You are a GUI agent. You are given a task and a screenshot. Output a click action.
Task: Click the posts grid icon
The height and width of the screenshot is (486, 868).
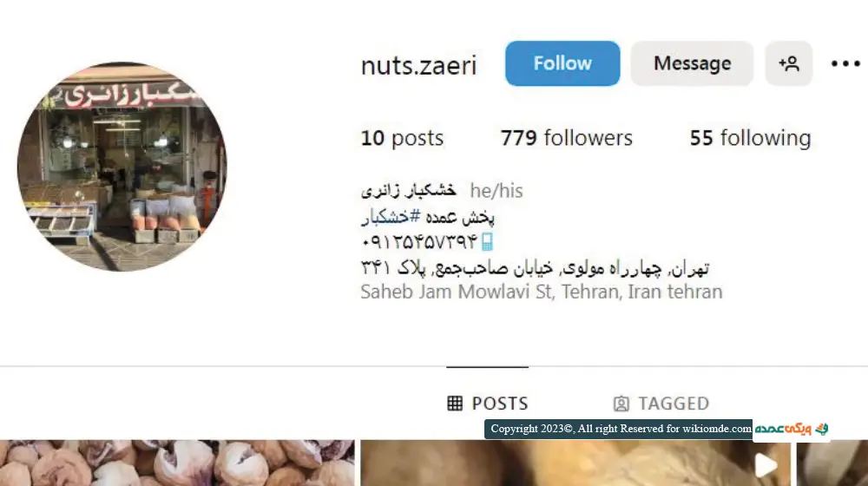coord(455,404)
